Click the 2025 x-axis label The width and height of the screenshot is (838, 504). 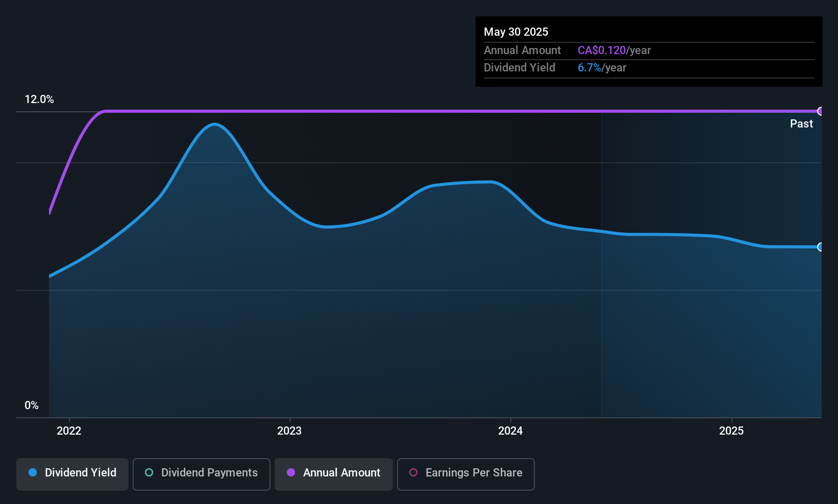[x=731, y=431]
